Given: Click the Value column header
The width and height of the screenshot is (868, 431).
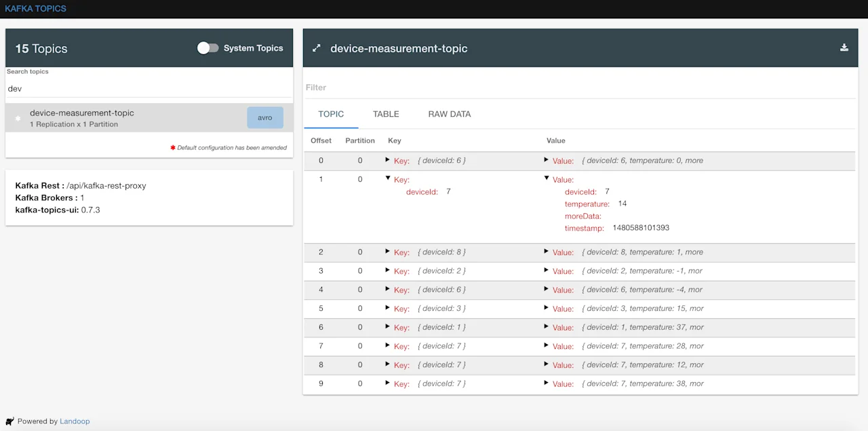Looking at the screenshot, I should pyautogui.click(x=556, y=140).
